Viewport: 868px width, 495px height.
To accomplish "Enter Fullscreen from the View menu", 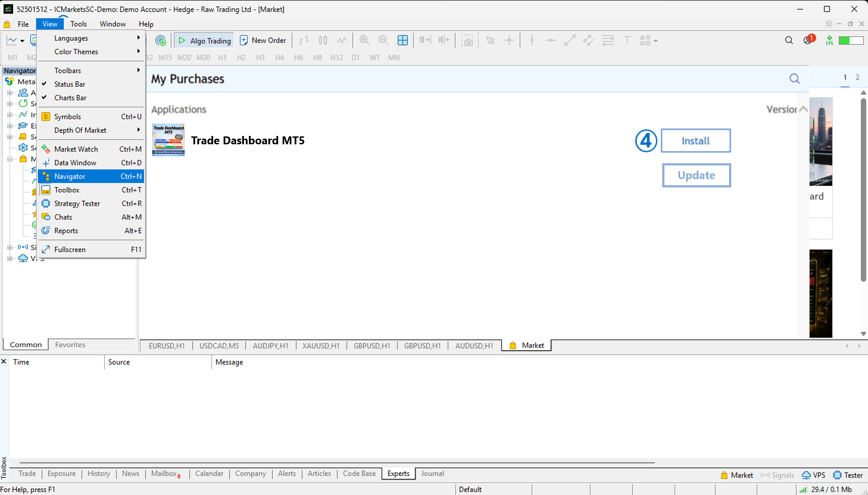I will coord(91,249).
